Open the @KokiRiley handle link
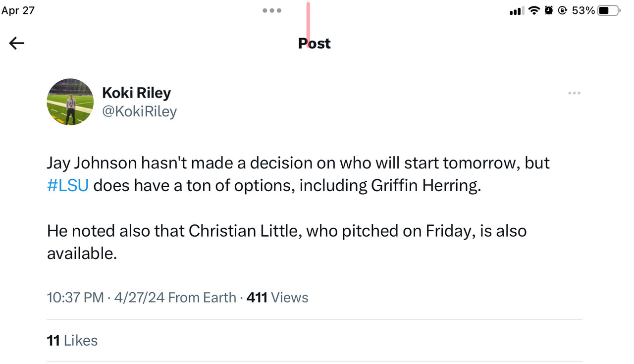The image size is (634, 364). [x=139, y=111]
